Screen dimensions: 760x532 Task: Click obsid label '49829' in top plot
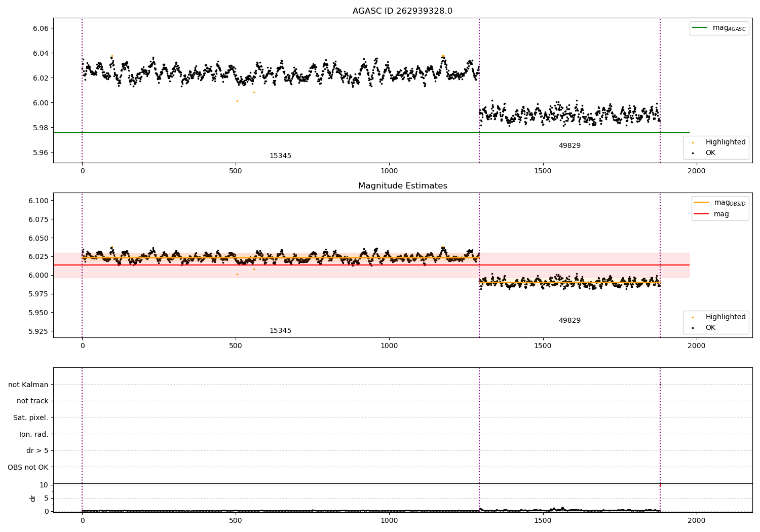point(569,146)
